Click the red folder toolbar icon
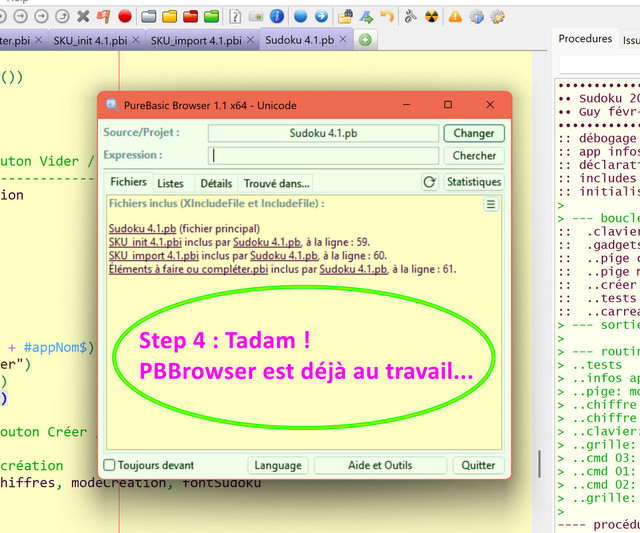This screenshot has height=533, width=640. 190,16
